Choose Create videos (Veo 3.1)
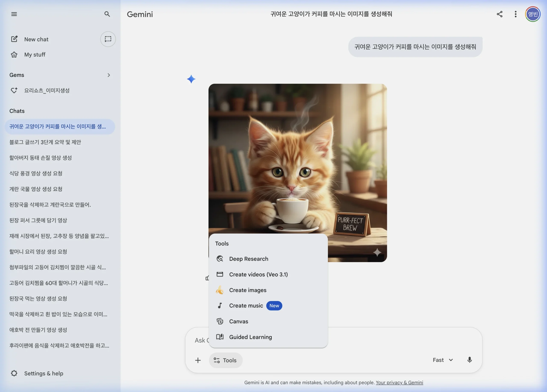 click(258, 274)
